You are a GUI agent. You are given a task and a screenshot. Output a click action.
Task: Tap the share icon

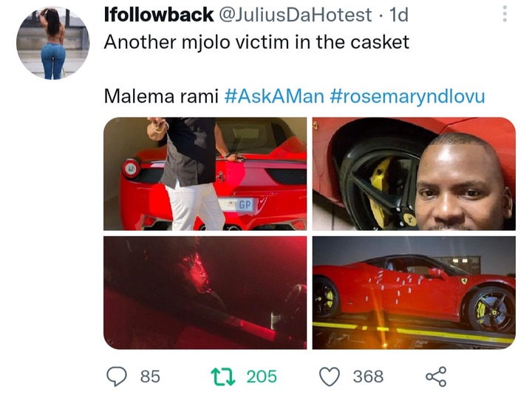coord(437,377)
